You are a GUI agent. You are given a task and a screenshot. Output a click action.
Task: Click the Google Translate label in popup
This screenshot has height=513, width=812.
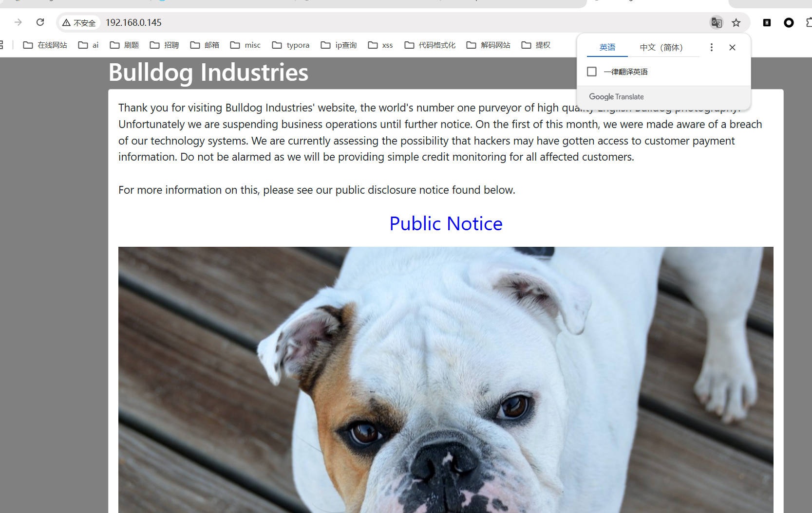click(616, 97)
